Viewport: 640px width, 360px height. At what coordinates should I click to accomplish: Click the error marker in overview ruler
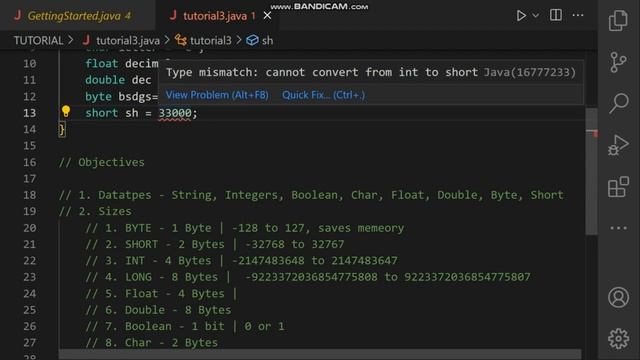pos(595,134)
